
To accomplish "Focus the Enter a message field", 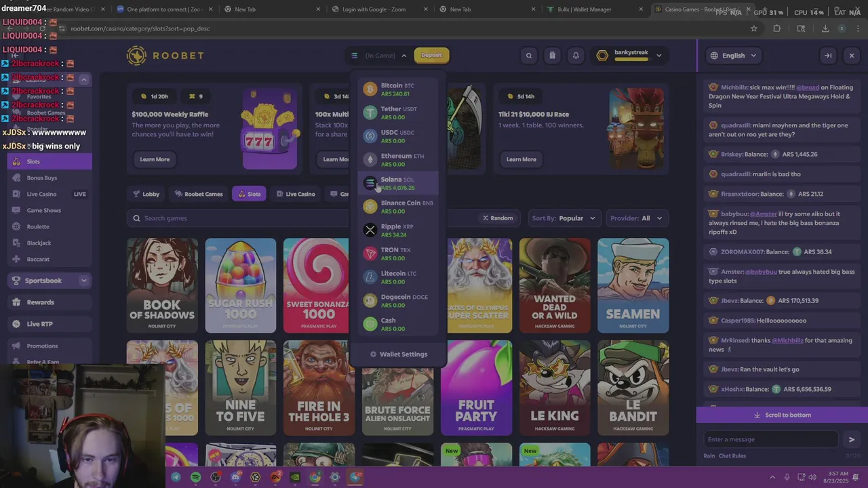I will (770, 439).
